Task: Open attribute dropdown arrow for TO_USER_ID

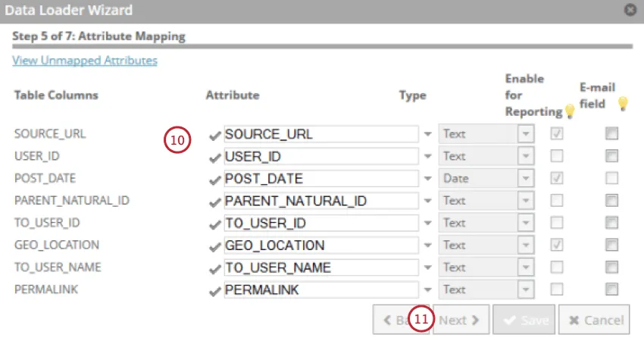Action: (427, 223)
